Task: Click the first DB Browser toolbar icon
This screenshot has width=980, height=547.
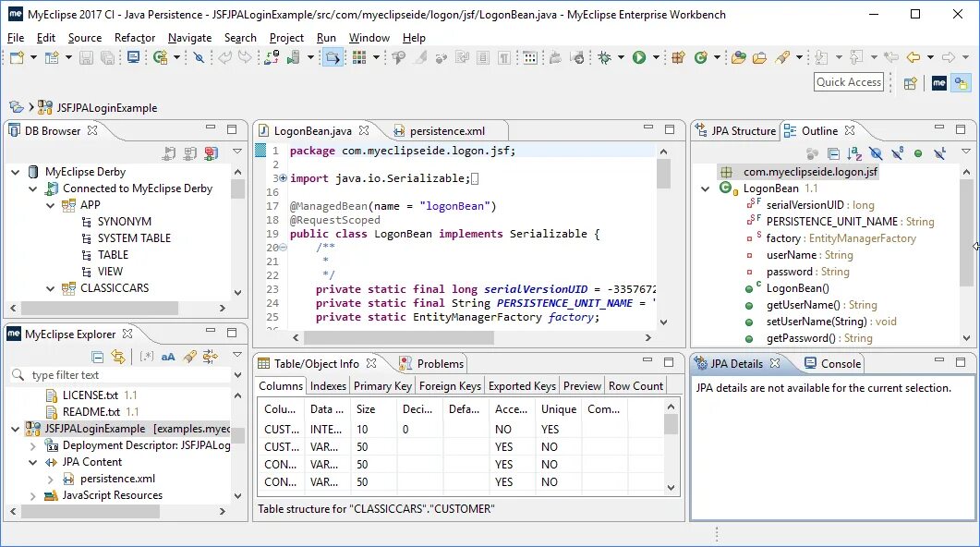Action: (x=169, y=153)
